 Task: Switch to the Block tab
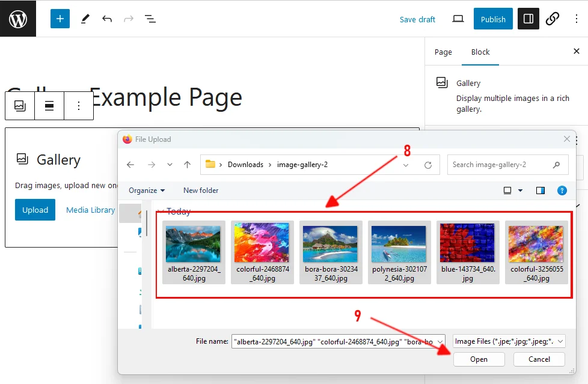480,52
